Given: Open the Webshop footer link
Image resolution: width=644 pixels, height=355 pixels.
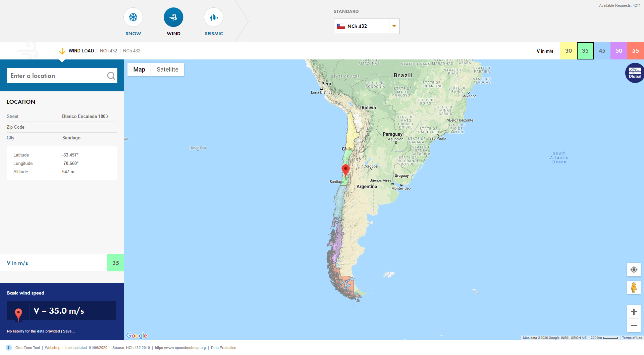Looking at the screenshot, I should (53, 348).
